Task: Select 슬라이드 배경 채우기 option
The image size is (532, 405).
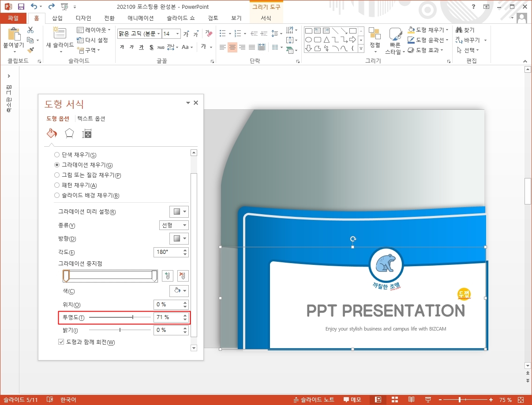Action: [x=86, y=195]
